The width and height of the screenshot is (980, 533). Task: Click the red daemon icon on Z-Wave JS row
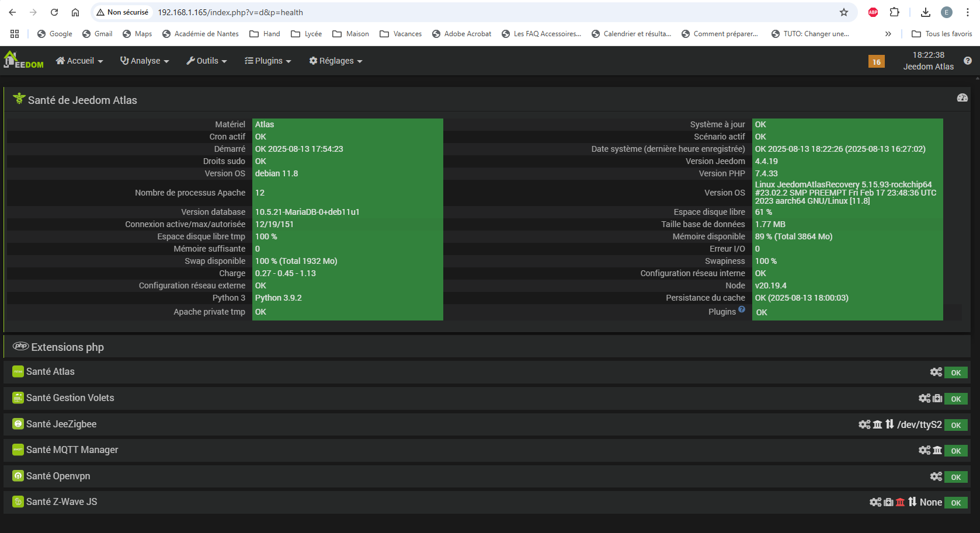[x=900, y=502]
